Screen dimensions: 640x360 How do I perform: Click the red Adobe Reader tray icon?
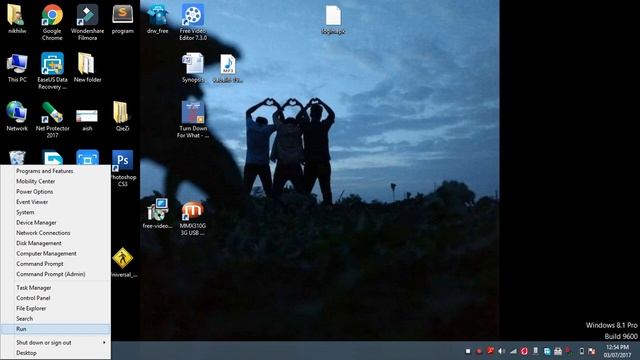coord(491,351)
